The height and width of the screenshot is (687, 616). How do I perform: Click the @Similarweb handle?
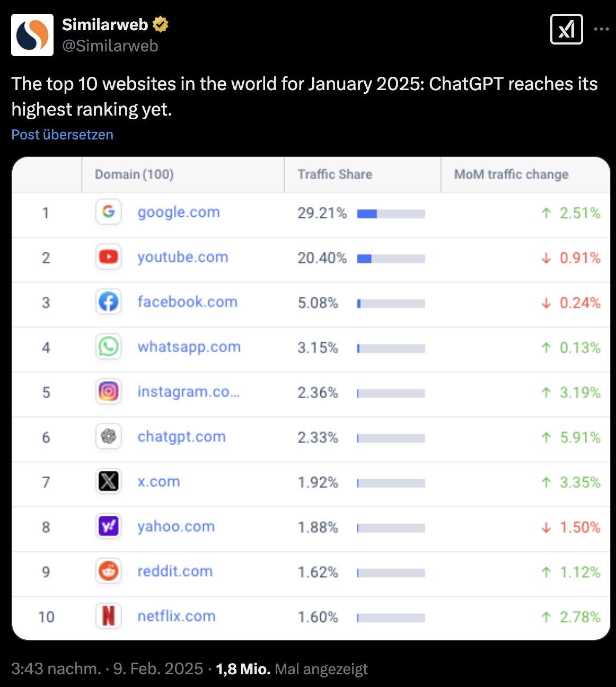110,46
